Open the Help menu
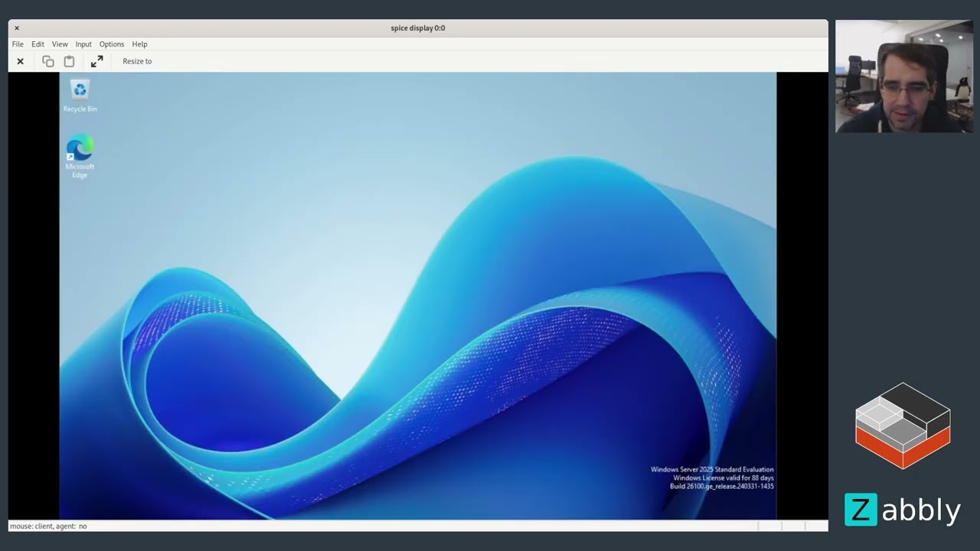The height and width of the screenshot is (551, 980). [x=139, y=44]
